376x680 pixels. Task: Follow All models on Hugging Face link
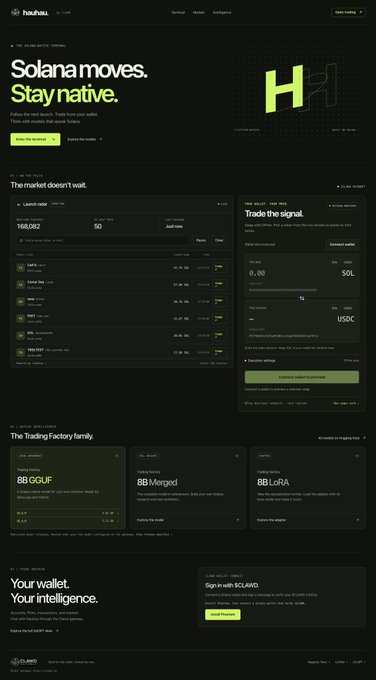(x=342, y=438)
